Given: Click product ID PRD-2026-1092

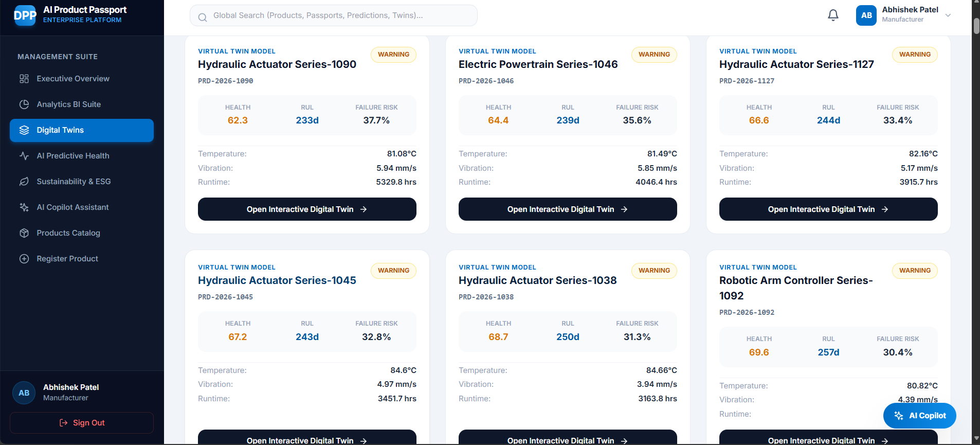Looking at the screenshot, I should (x=747, y=312).
